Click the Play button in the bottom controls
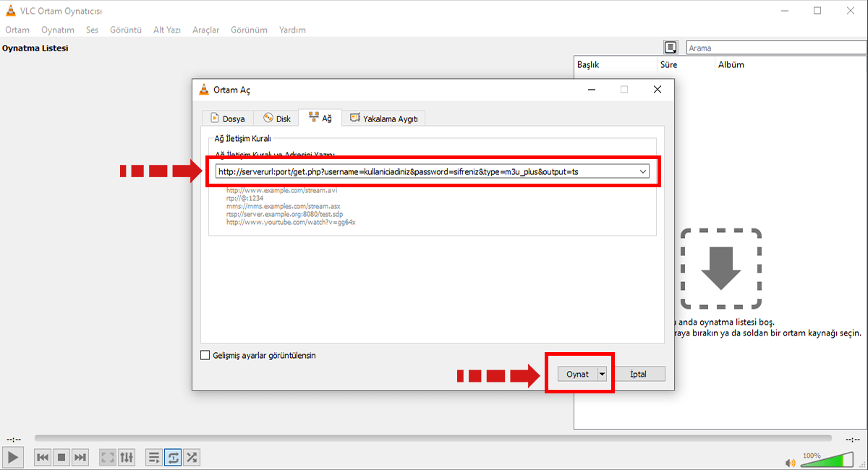868x470 pixels. click(x=13, y=457)
